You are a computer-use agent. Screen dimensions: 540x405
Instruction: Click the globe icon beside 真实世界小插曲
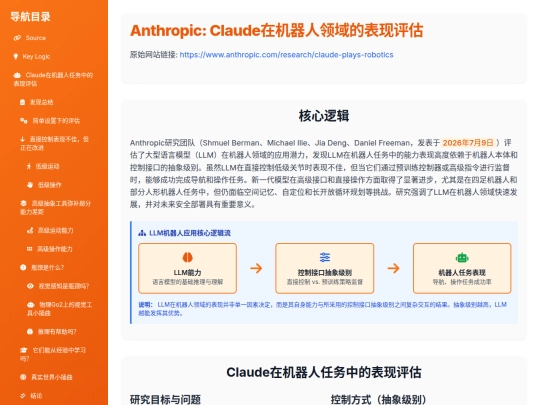pos(23,377)
